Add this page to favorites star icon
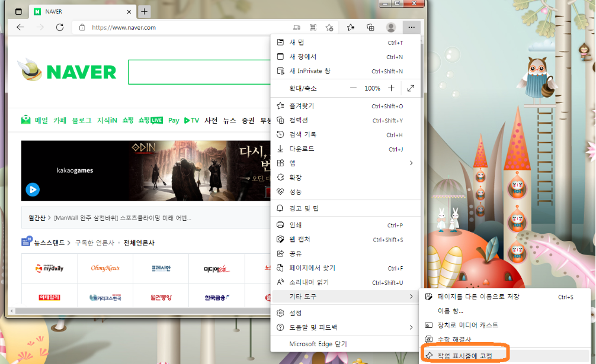Image resolution: width=596 pixels, height=364 pixels. pyautogui.click(x=329, y=27)
